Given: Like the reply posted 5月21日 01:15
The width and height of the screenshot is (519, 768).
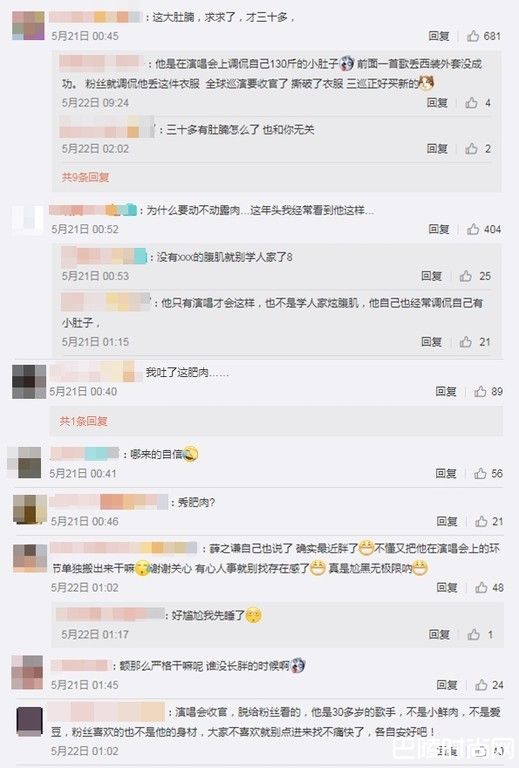Looking at the screenshot, I should (465, 342).
